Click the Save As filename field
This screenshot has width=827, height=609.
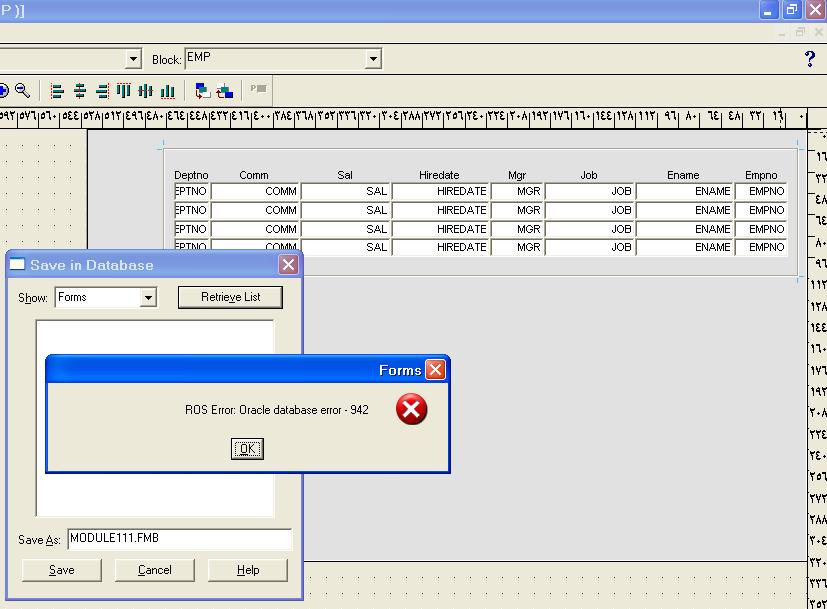[x=179, y=539]
